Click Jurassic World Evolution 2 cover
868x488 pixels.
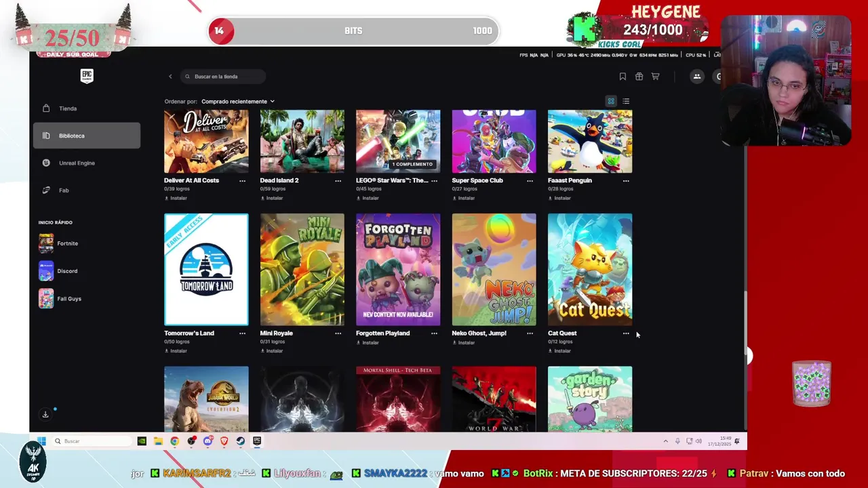206,399
